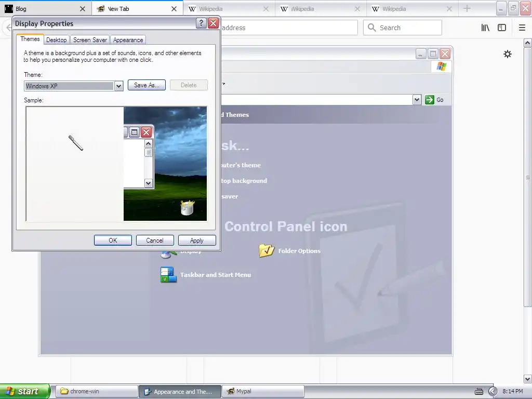Open the browser hamburger menu
532x399 pixels.
[x=522, y=28]
